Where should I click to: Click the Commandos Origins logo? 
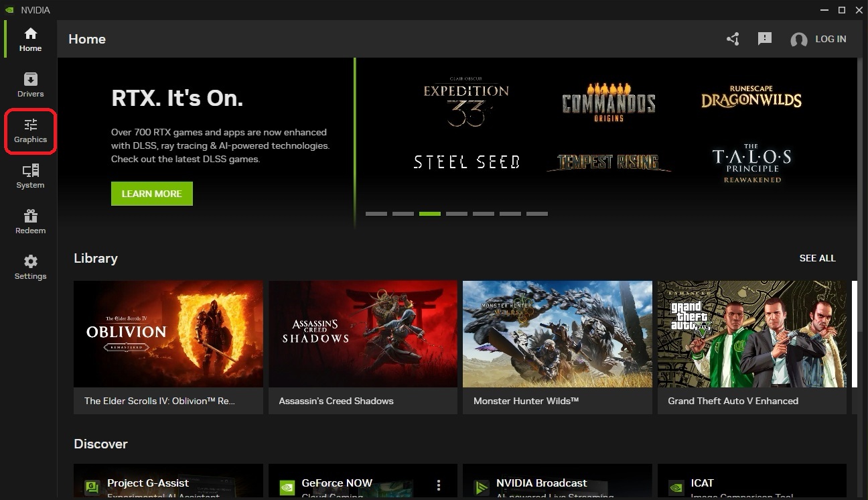click(x=609, y=102)
